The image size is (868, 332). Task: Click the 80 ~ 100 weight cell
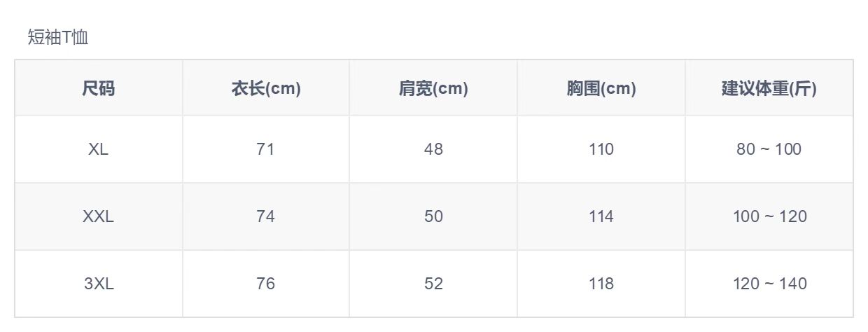pos(769,149)
